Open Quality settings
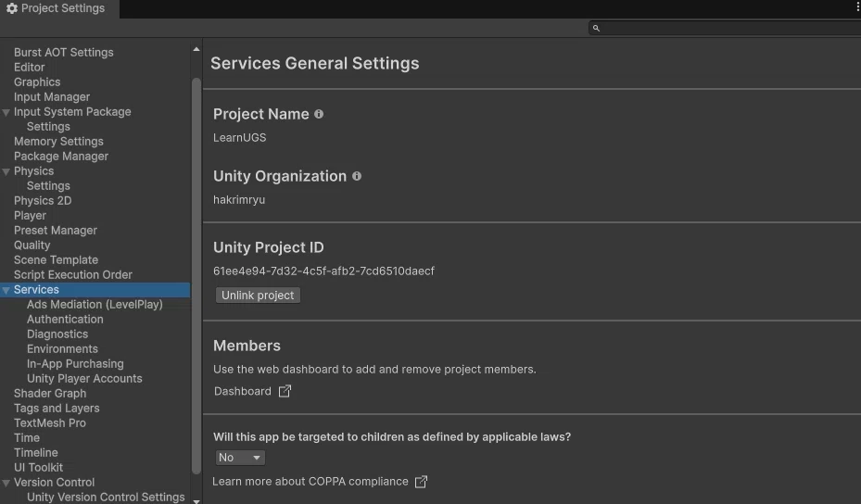This screenshot has height=504, width=861. (32, 245)
